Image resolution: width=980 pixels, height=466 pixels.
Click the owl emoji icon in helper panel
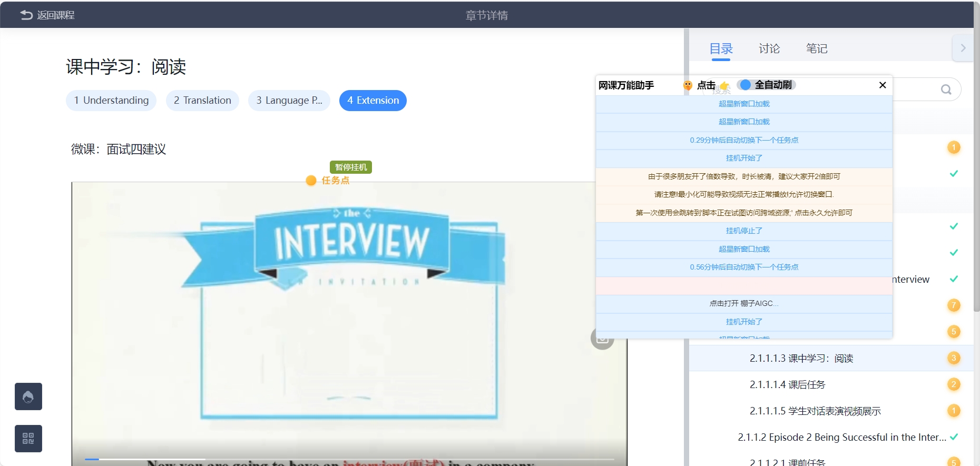[688, 85]
